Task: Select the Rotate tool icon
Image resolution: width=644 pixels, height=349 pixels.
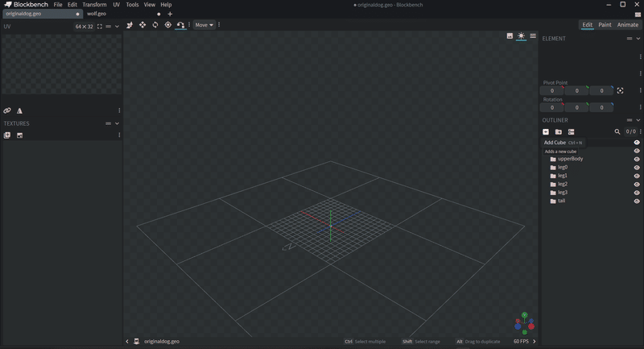Action: point(155,25)
